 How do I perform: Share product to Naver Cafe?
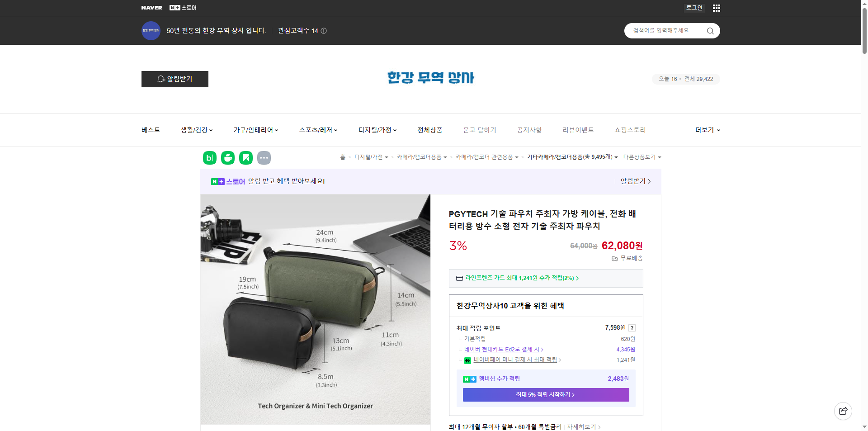227,157
